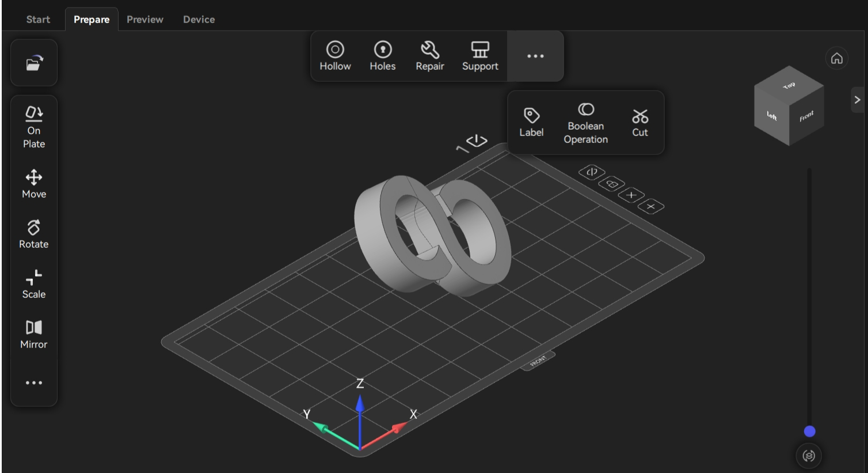Viewport: 868px width, 473px height.
Task: Click the Mirror tool
Action: coord(34,334)
